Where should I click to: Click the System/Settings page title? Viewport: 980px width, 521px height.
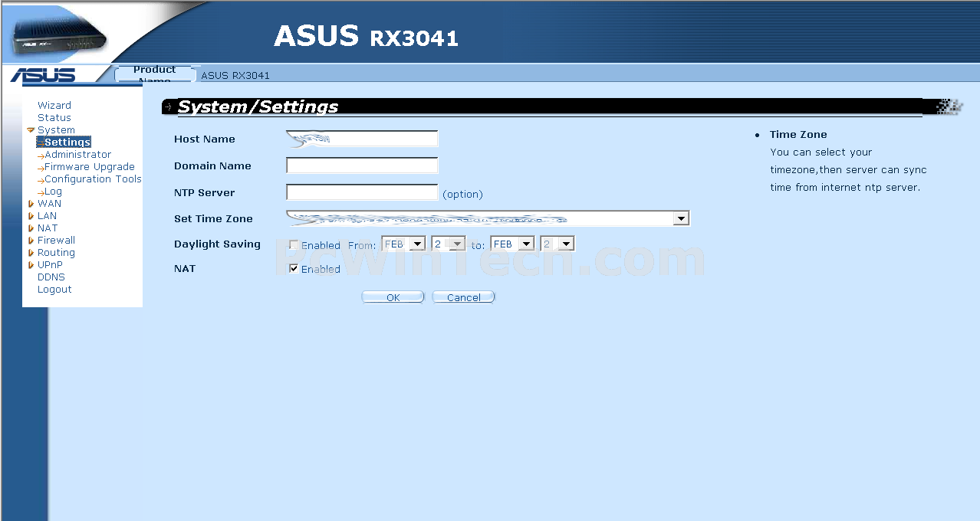[x=258, y=107]
